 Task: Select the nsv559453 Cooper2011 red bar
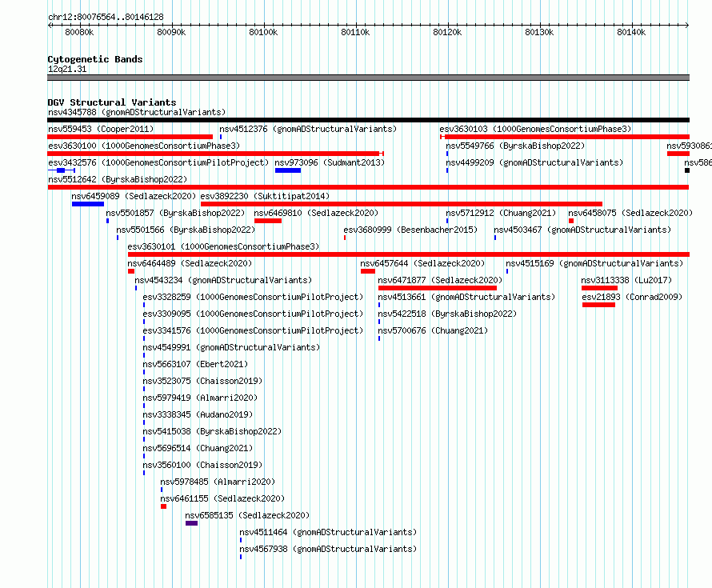130,137
